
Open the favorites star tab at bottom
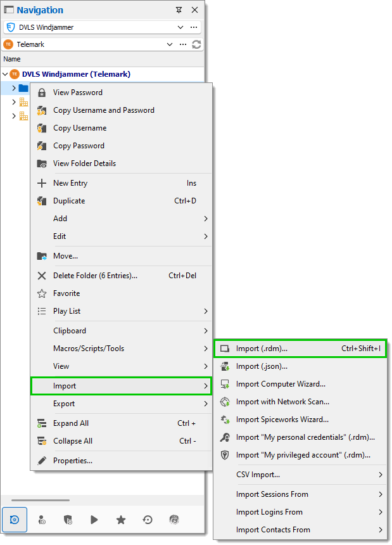(121, 520)
